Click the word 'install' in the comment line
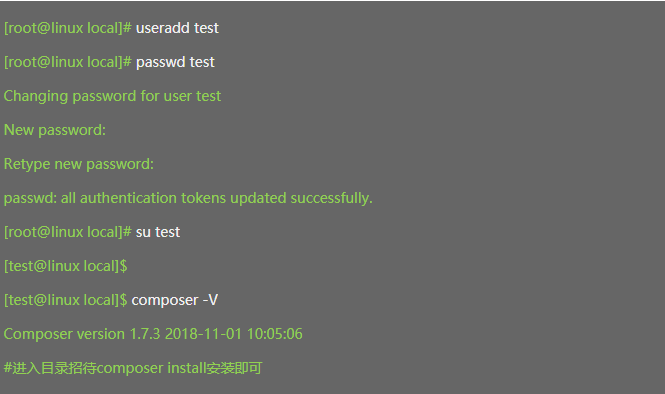 (186, 368)
